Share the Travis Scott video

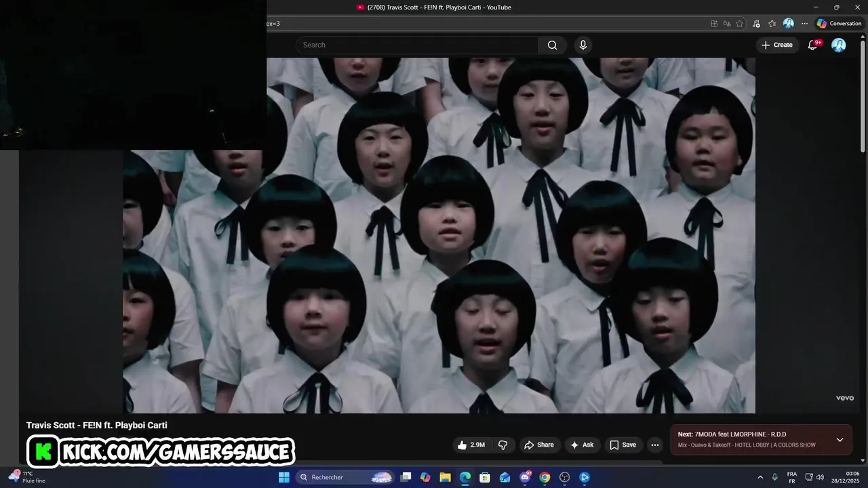539,445
